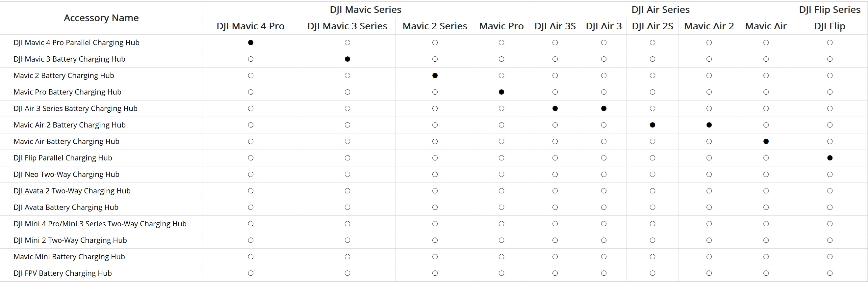This screenshot has width=868, height=282.
Task: Click the Mavic 2 Series column header
Action: [435, 26]
